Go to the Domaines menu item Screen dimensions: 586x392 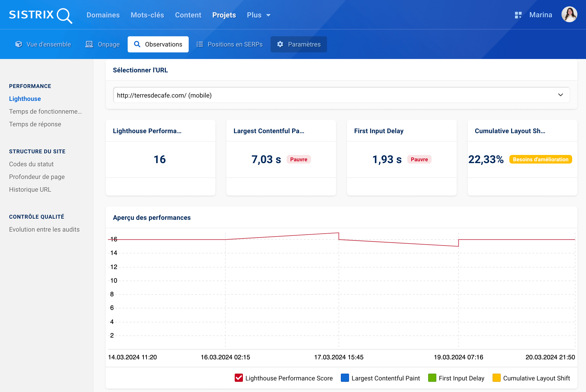pos(103,15)
